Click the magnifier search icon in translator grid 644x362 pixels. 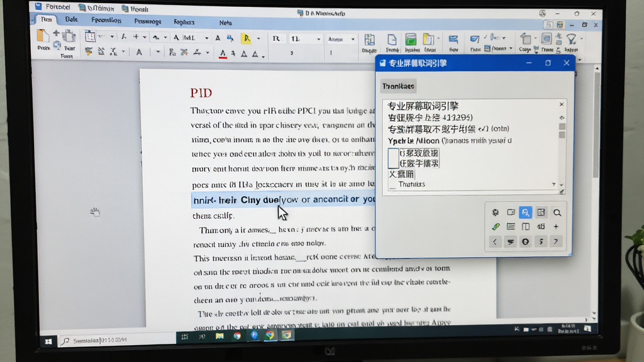tap(557, 212)
